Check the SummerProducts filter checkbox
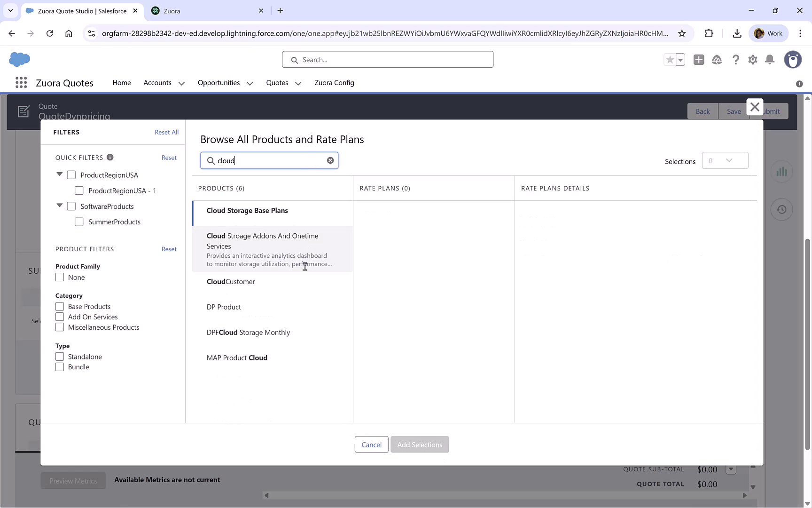This screenshot has height=508, width=812. coord(79,222)
